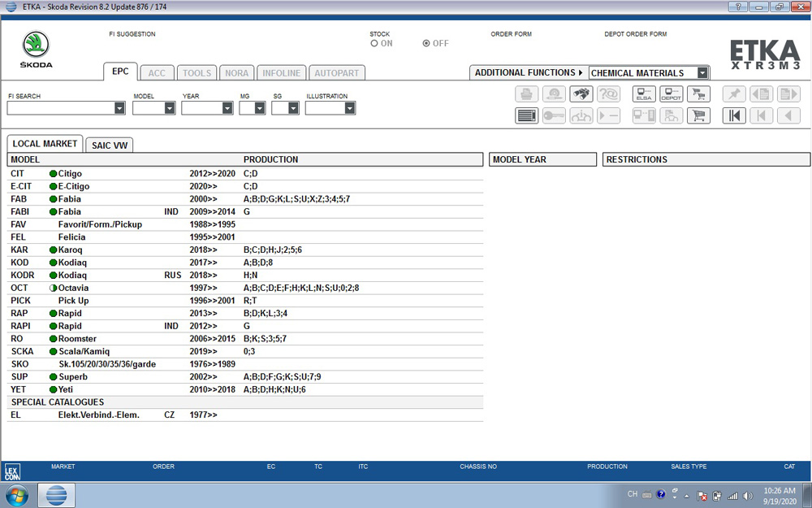
Task: Open the single shopping cart
Action: pos(698,115)
